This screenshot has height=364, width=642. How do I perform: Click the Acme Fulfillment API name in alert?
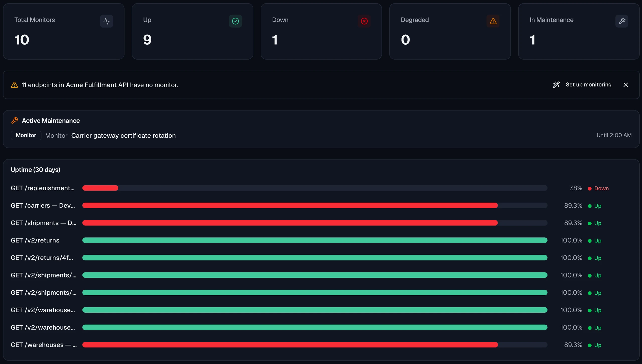pyautogui.click(x=97, y=85)
